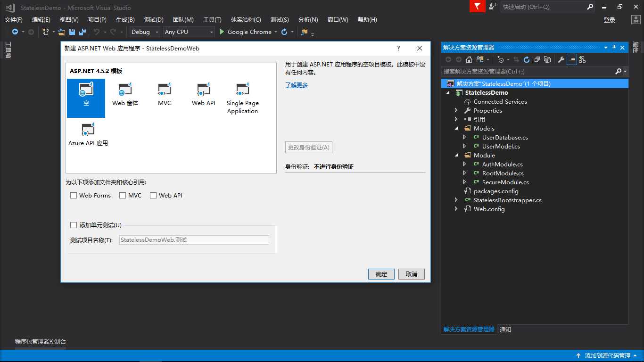Click the 取消 button
Screen dimensions: 644x362
[x=412, y=274]
